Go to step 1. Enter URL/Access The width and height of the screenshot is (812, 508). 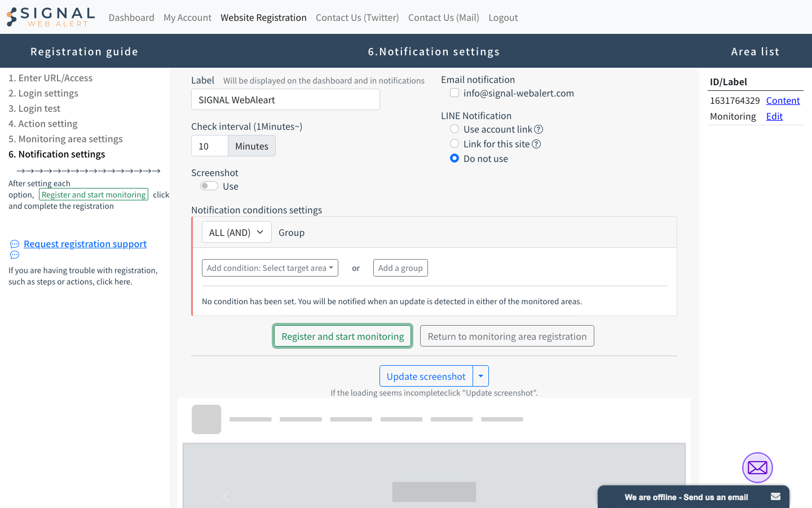(x=50, y=78)
